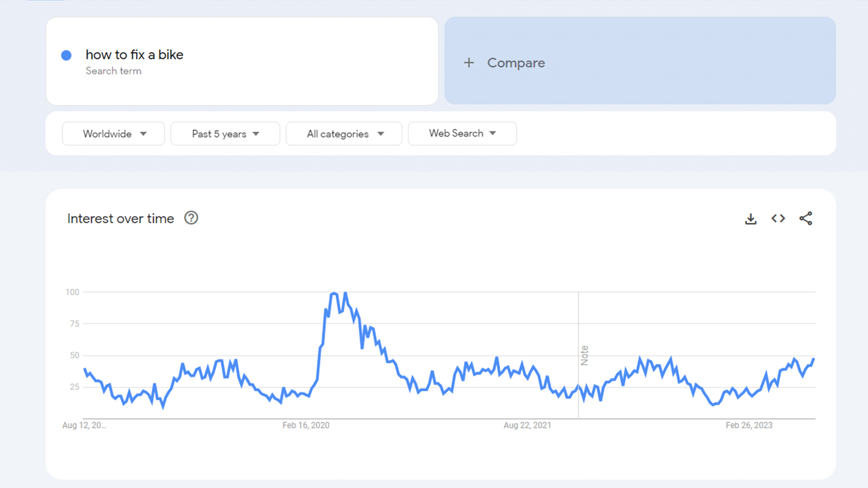
Task: Click the embed code icon
Action: [778, 219]
